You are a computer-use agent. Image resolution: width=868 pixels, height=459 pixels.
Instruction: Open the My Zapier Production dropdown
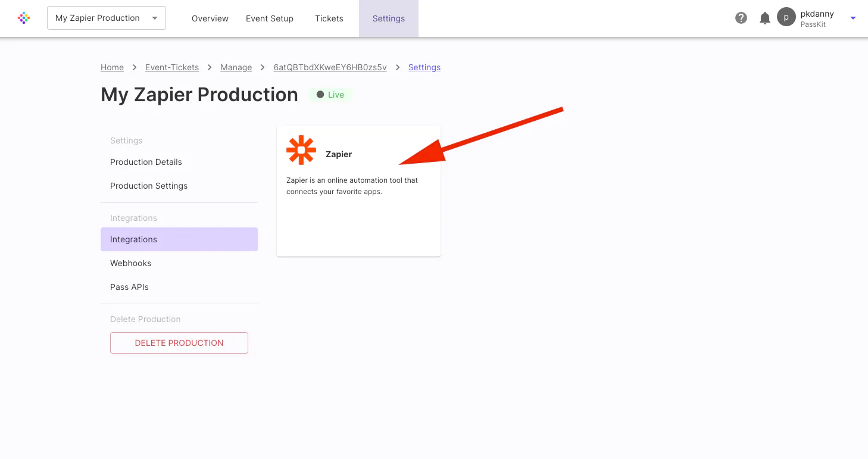[x=107, y=18]
